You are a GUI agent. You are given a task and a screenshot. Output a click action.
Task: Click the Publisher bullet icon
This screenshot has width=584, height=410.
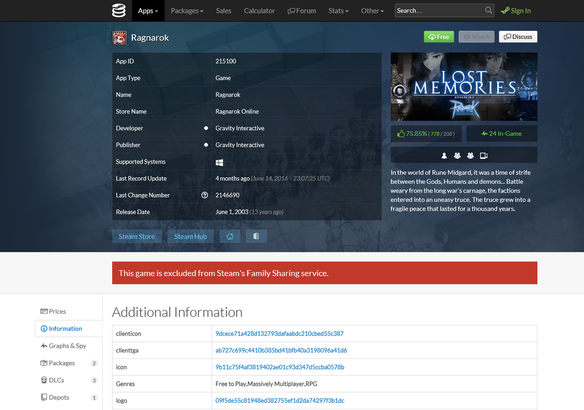click(206, 145)
